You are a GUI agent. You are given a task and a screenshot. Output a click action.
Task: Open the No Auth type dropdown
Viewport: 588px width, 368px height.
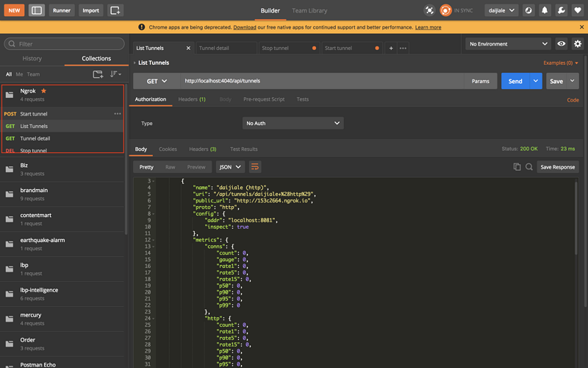(293, 123)
